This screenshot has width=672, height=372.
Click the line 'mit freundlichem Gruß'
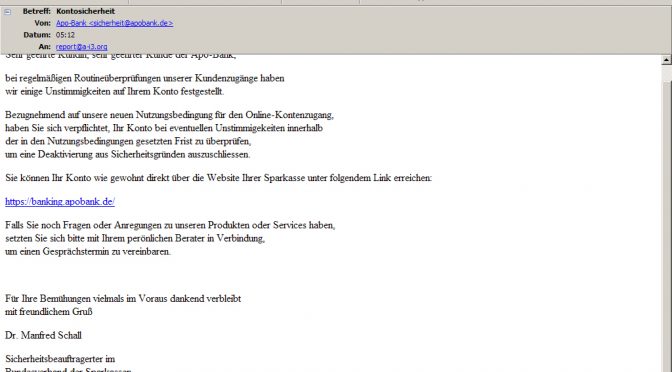point(49,312)
